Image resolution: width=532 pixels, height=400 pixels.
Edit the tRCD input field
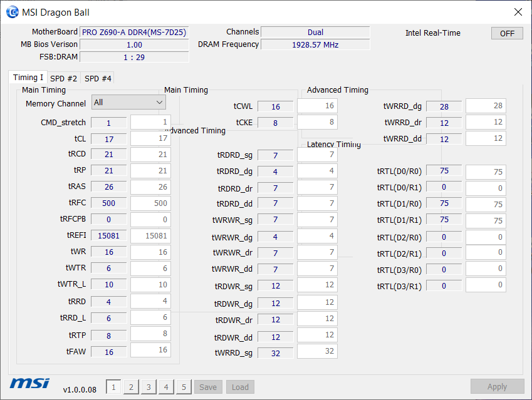click(x=150, y=155)
